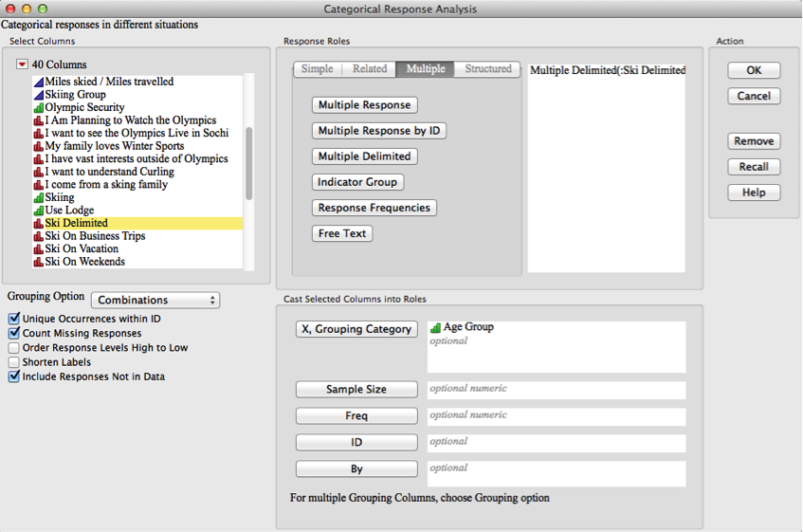Click the blue triangle icon beside Skiing Group

click(x=39, y=95)
